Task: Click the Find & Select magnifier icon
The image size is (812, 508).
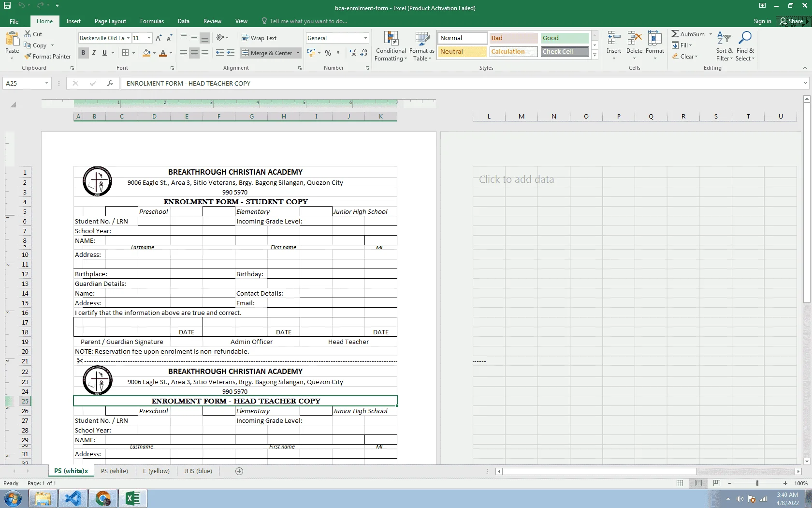Action: [745, 38]
